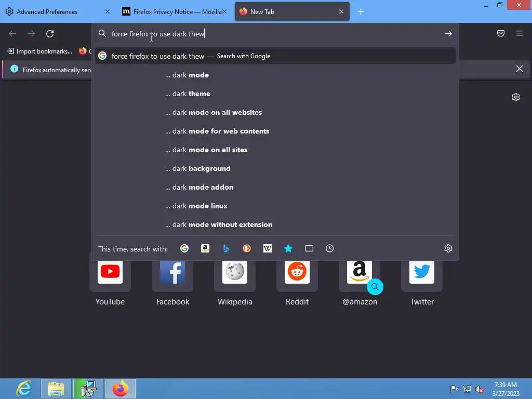Viewport: 532px width, 399px height.
Task: Open search settings gear in the suggestions panel
Action: [448, 248]
